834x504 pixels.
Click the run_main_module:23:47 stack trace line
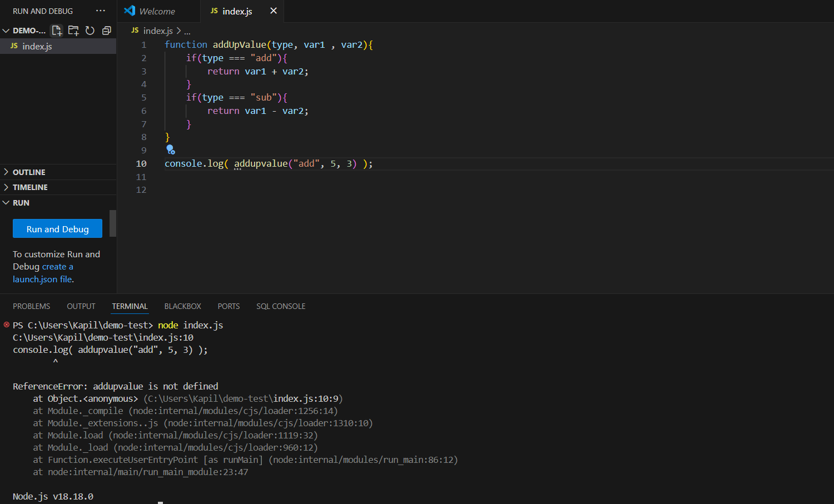pyautogui.click(x=141, y=472)
